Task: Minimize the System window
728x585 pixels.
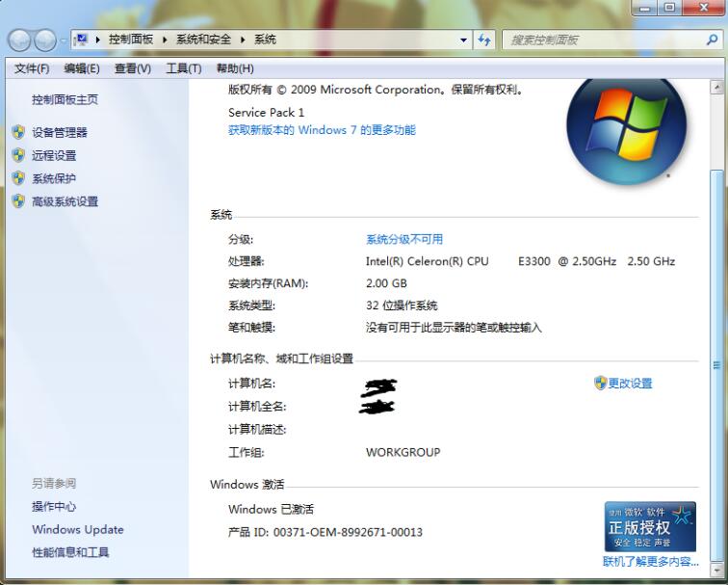Action: tap(644, 8)
